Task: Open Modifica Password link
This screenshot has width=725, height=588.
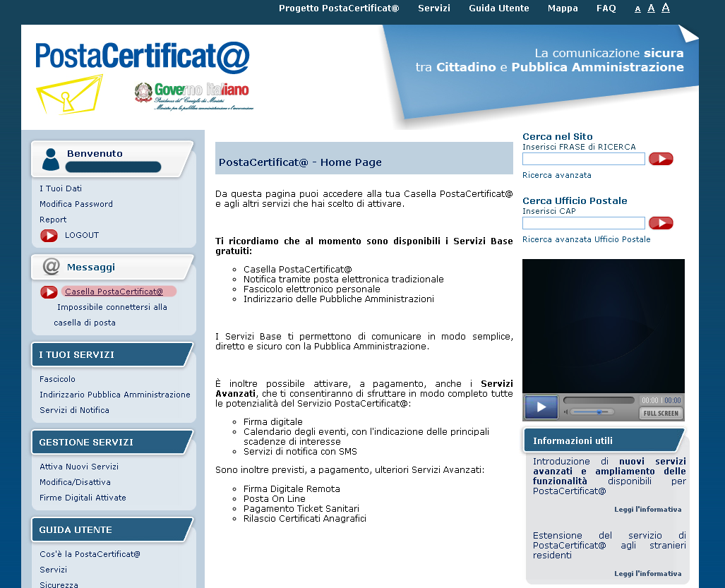Action: [x=76, y=204]
